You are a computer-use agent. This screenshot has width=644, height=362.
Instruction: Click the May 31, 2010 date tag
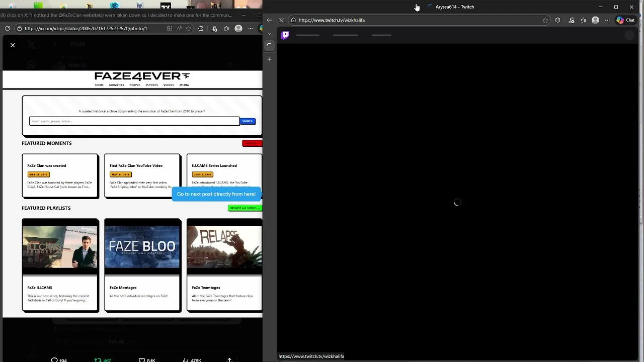120,174
